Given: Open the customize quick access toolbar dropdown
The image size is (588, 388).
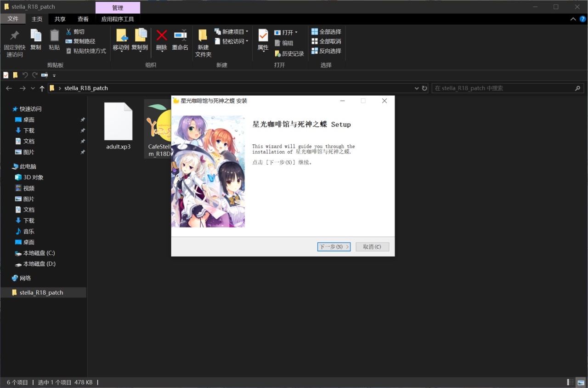Looking at the screenshot, I should pyautogui.click(x=54, y=75).
